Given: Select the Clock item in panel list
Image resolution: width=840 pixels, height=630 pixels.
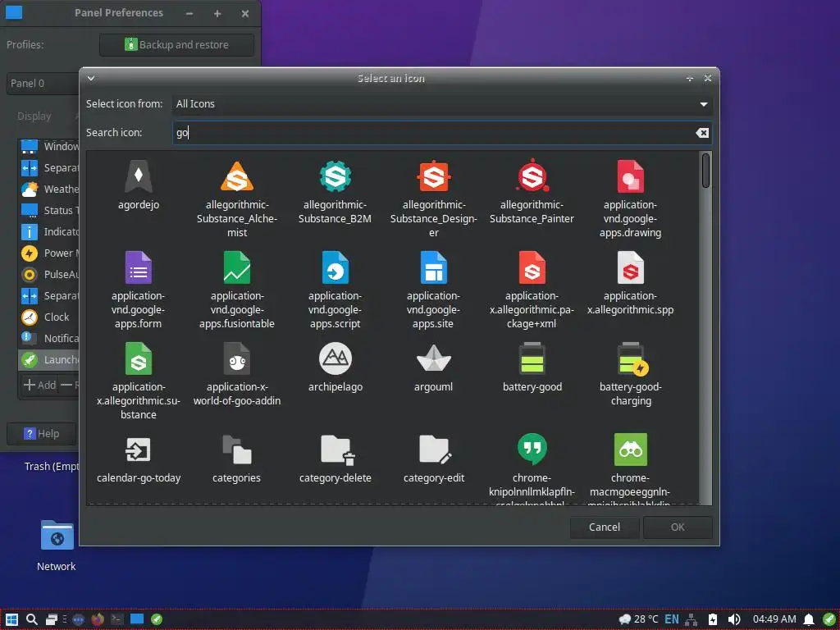Looking at the screenshot, I should pyautogui.click(x=49, y=317).
